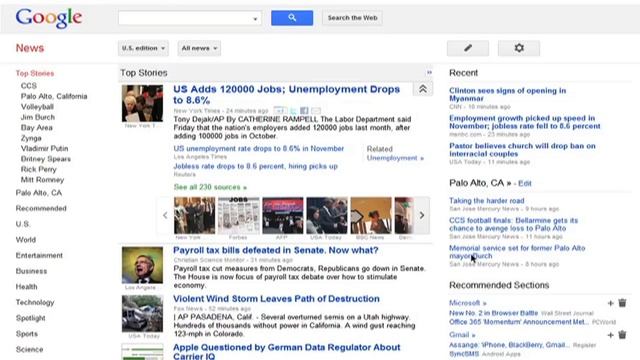This screenshot has height=360, width=640.
Task: Open Apple Questioned by German Regulator headline
Action: click(287, 351)
